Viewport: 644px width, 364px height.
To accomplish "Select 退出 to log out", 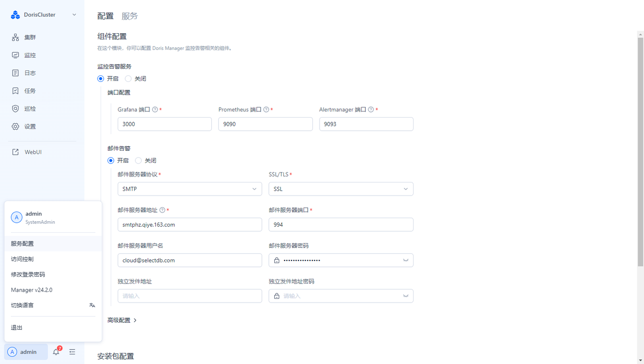I will pos(53,328).
